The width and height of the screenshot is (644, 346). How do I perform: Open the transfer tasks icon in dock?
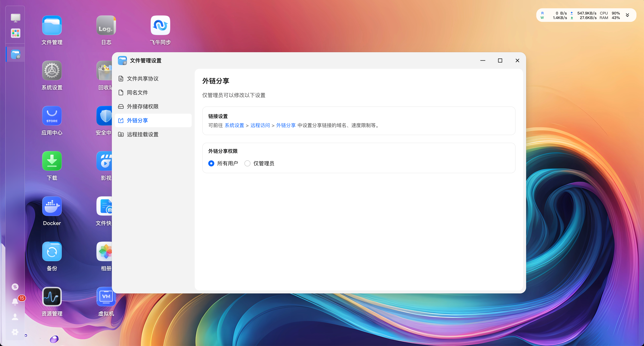click(15, 287)
